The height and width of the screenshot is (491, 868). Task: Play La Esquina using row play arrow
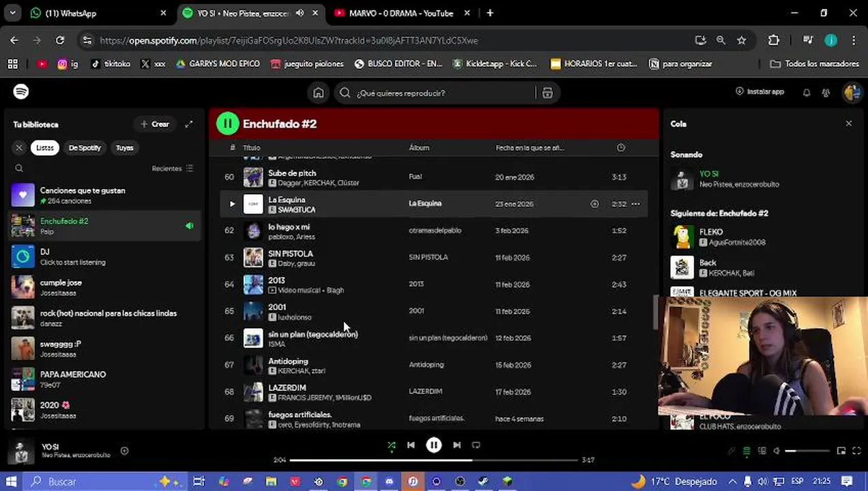[x=232, y=204]
